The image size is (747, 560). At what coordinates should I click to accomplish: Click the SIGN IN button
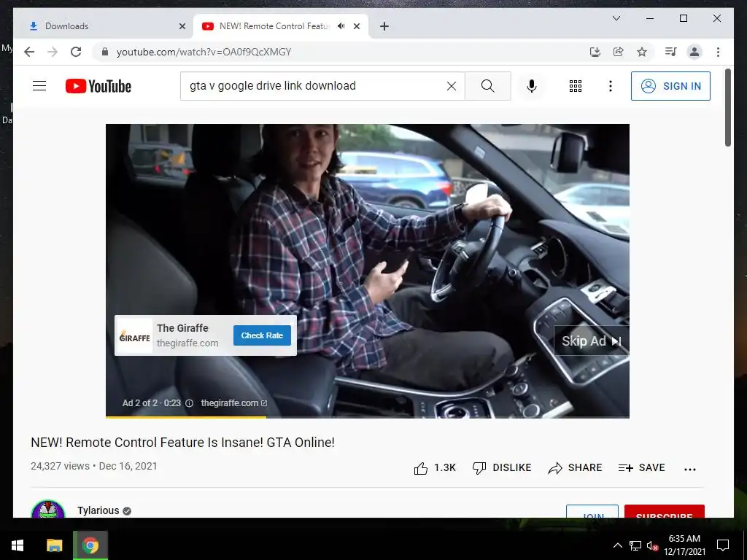point(670,86)
